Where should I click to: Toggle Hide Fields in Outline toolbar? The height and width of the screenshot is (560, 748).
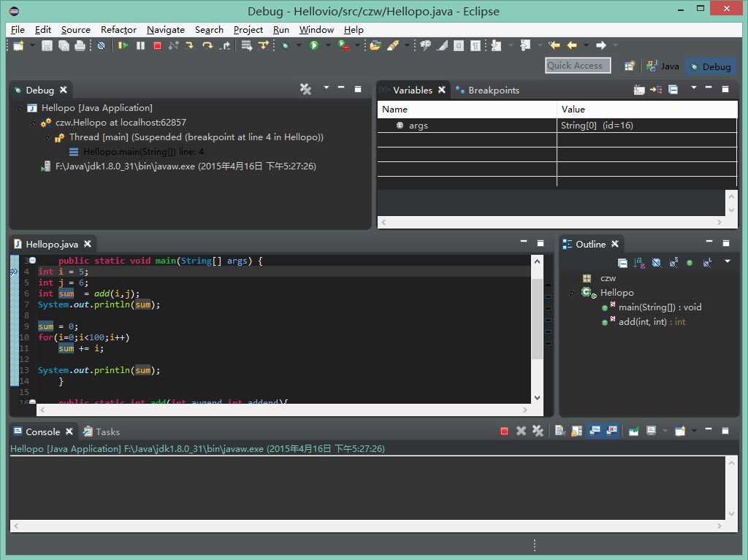[657, 262]
